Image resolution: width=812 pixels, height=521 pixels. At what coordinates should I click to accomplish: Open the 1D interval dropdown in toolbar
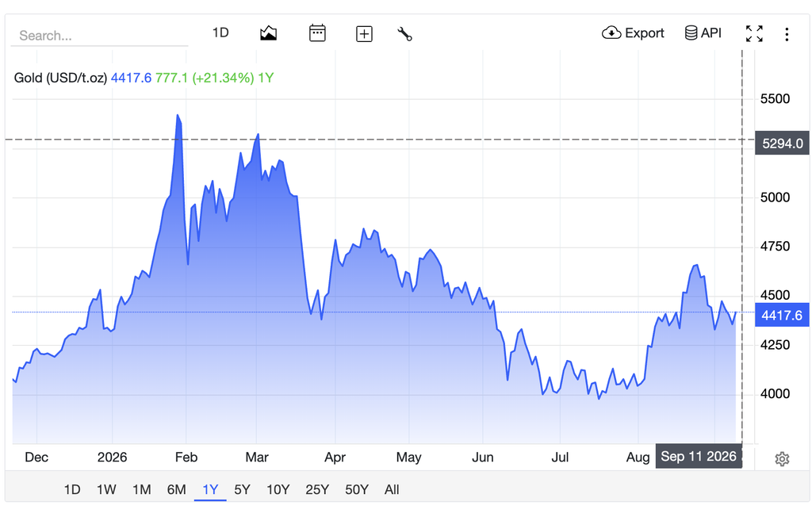click(220, 33)
